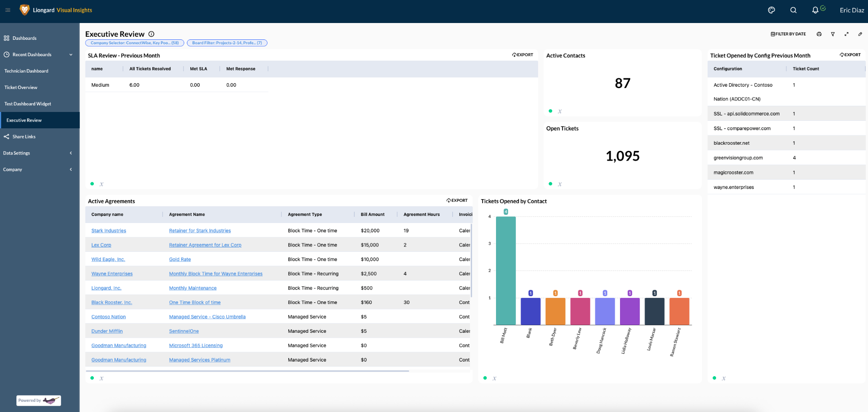Click the green status dot on Active Contacts
This screenshot has height=412, width=868.
[x=550, y=111]
